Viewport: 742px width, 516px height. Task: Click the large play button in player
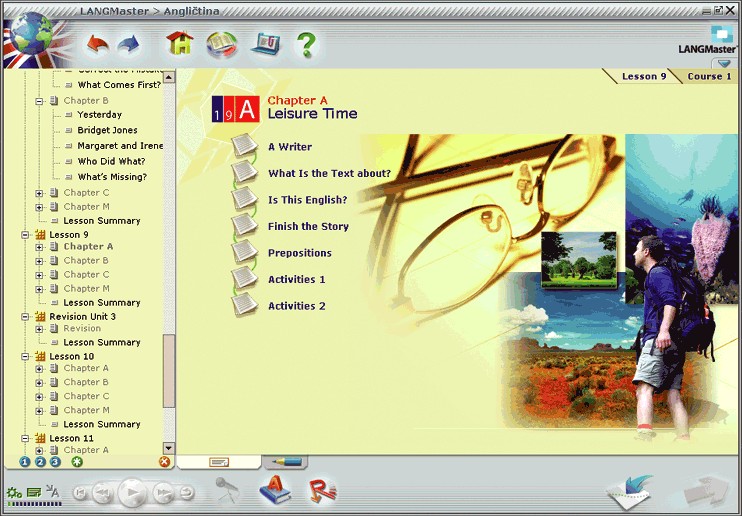coord(132,493)
